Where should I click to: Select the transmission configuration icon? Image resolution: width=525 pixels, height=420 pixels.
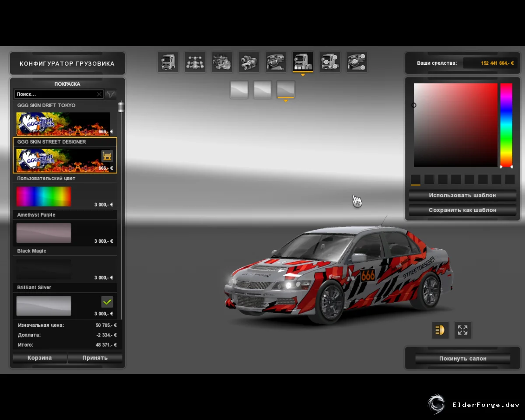click(x=249, y=62)
